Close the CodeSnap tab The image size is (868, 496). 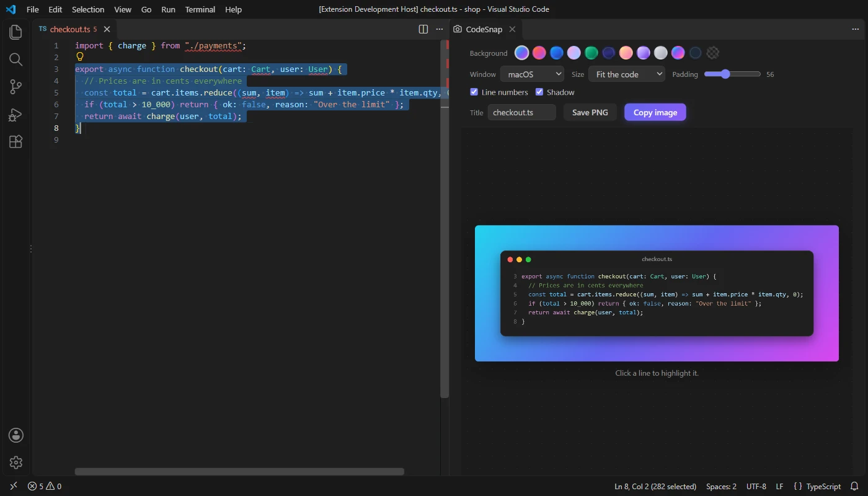(x=512, y=29)
